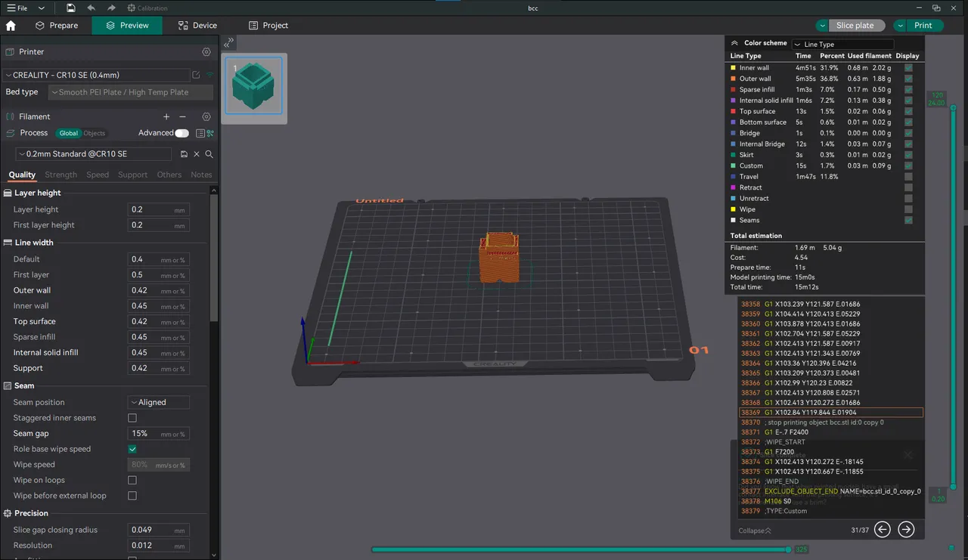968x560 pixels.
Task: Click the Print button
Action: coord(923,25)
